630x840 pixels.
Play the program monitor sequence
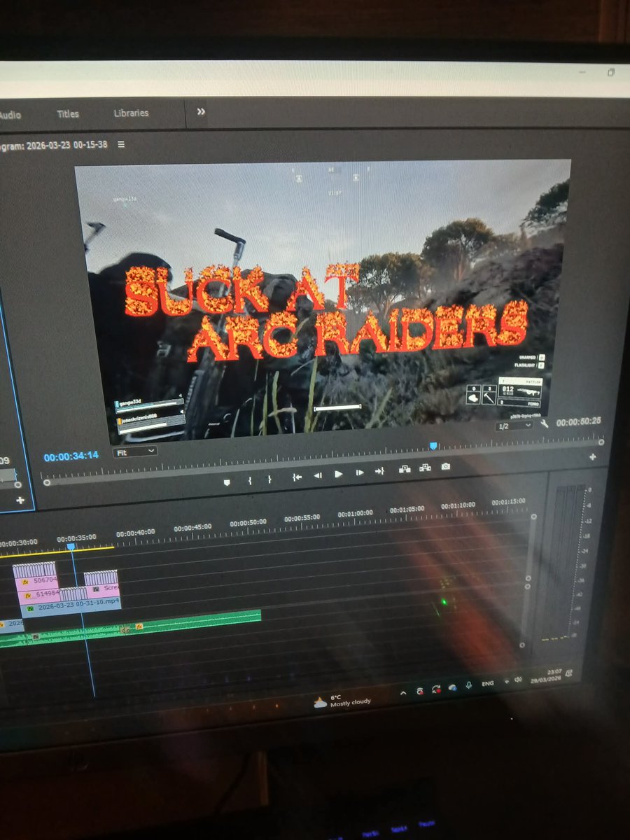339,474
